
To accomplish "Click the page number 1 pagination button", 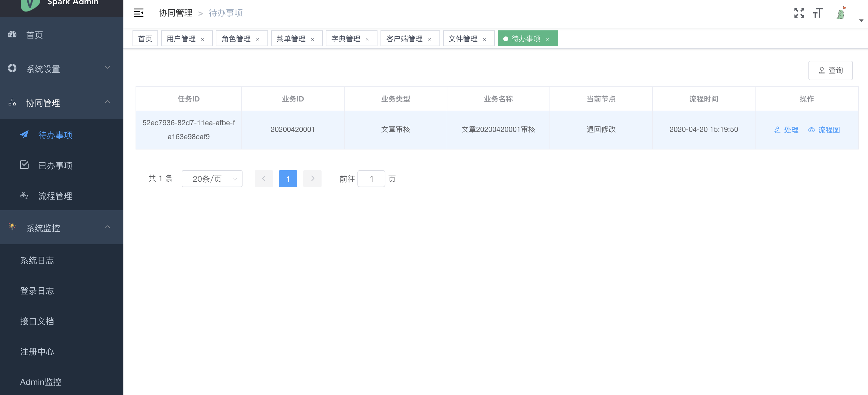I will point(288,179).
